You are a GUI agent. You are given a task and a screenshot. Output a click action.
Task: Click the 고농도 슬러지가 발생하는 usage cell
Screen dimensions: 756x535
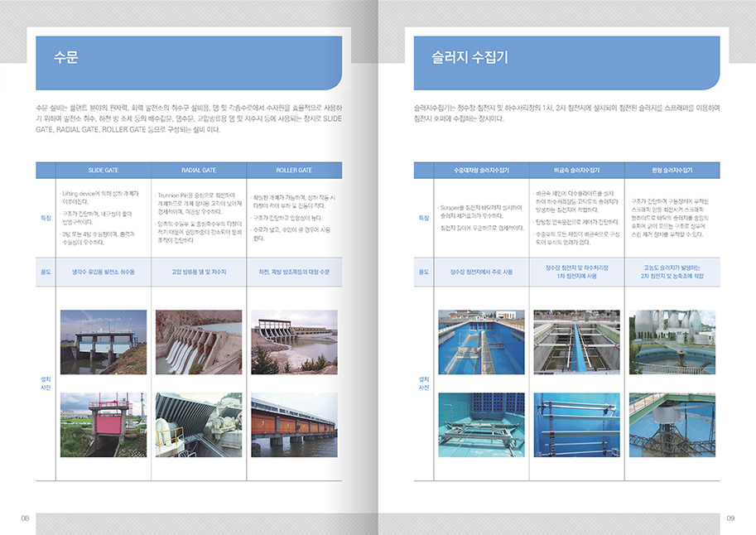pyautogui.click(x=672, y=267)
